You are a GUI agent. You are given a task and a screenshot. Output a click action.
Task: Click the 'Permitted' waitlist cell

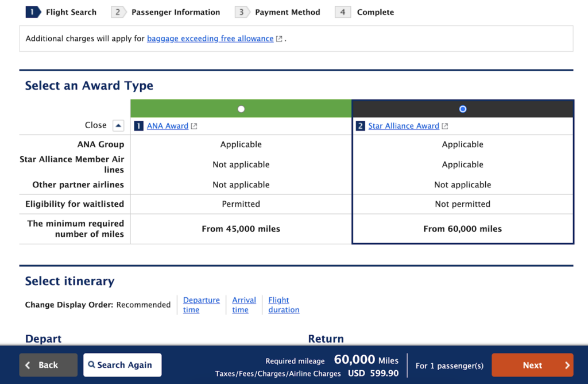pyautogui.click(x=241, y=204)
